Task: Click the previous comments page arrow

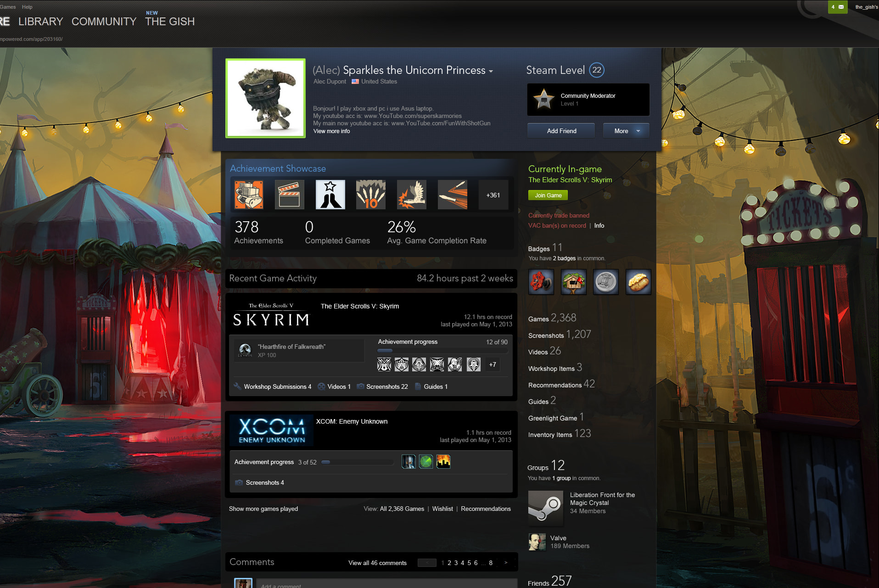Action: pyautogui.click(x=427, y=563)
